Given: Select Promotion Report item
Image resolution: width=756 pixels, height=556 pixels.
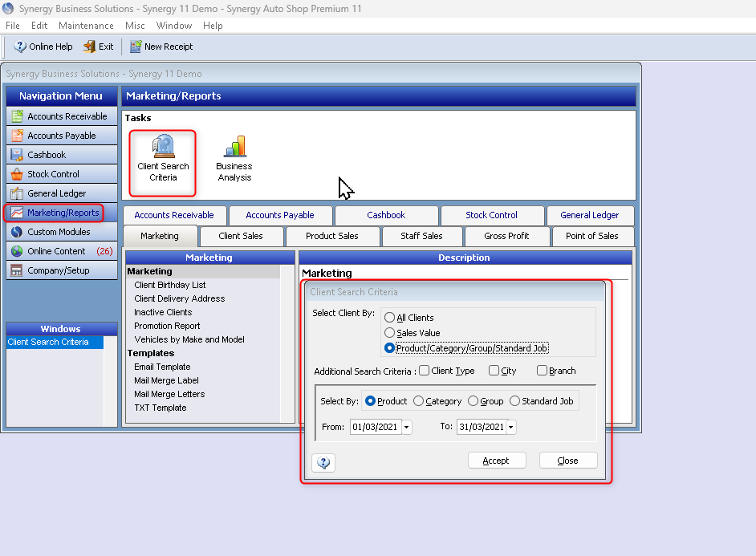Looking at the screenshot, I should 167,327.
